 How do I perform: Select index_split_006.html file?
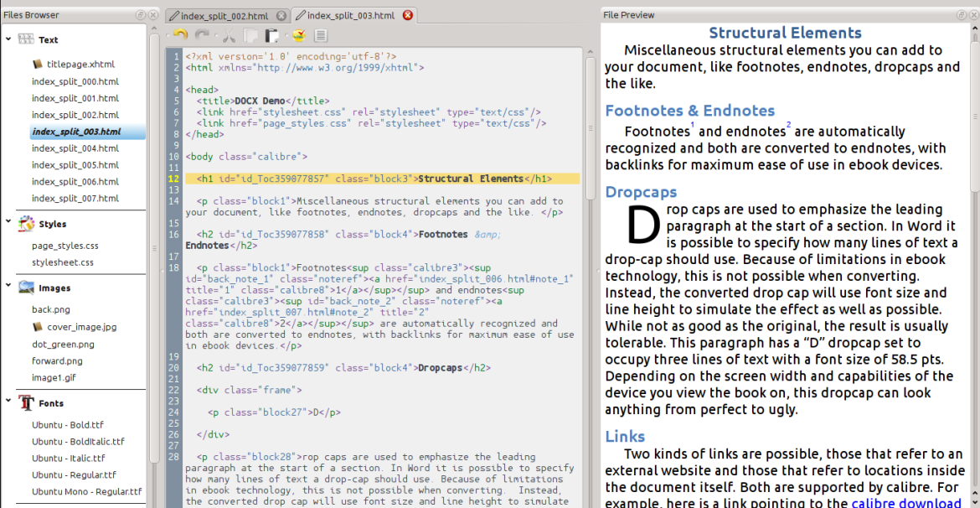click(75, 182)
